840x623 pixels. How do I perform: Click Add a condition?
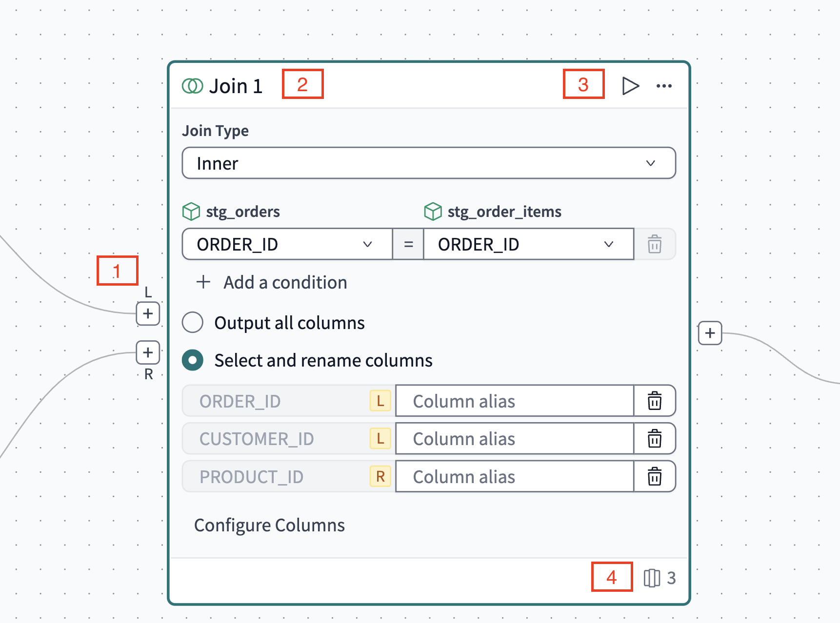(x=270, y=282)
